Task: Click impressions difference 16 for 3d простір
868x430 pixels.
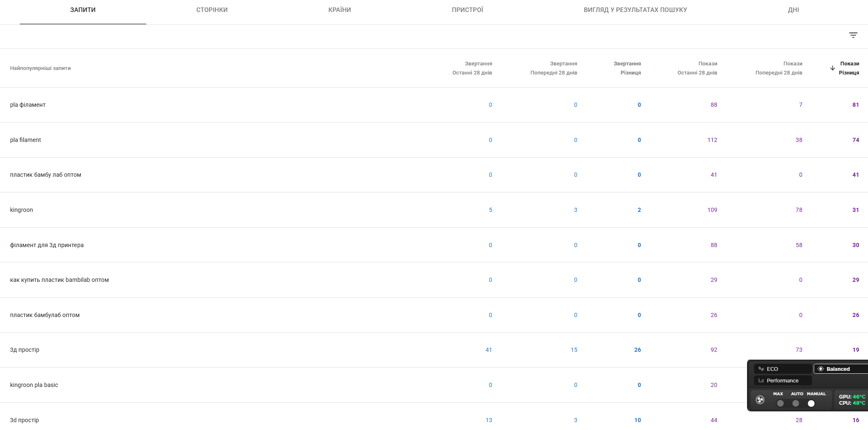Action: click(x=856, y=420)
